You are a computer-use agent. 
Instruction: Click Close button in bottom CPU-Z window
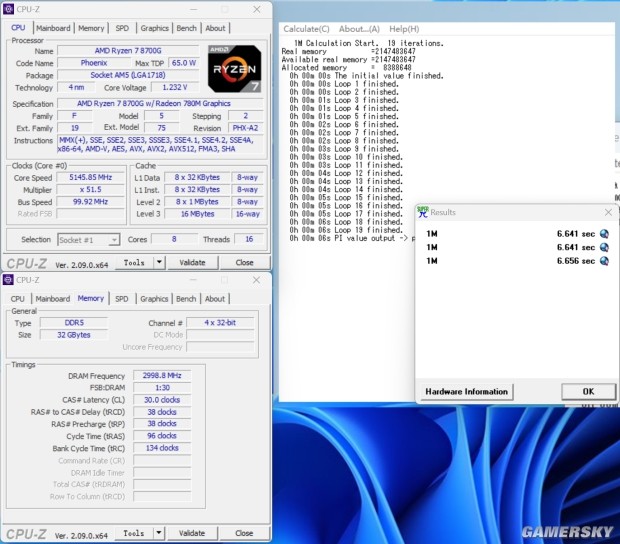pos(244,533)
